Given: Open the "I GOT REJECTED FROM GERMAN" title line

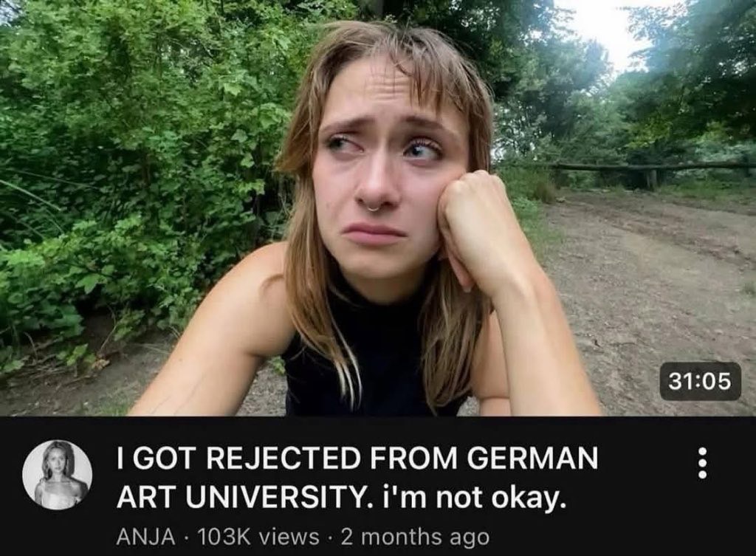Looking at the screenshot, I should pyautogui.click(x=357, y=458).
